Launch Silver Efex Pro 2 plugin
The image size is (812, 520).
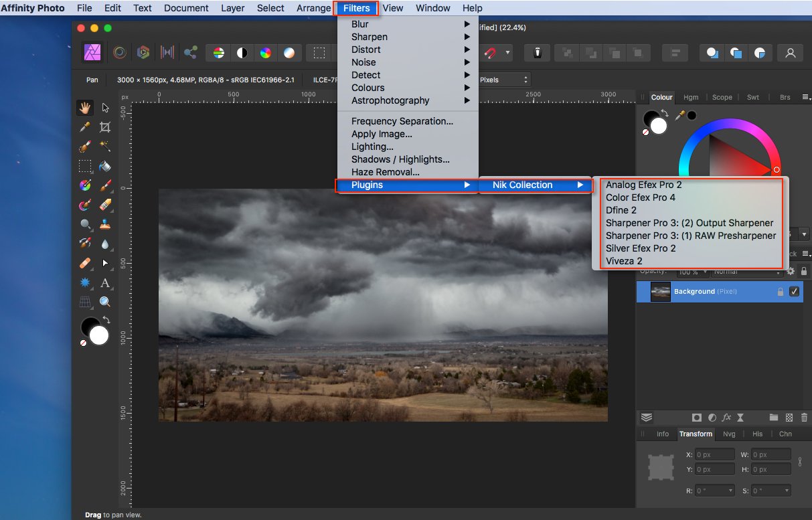click(641, 248)
